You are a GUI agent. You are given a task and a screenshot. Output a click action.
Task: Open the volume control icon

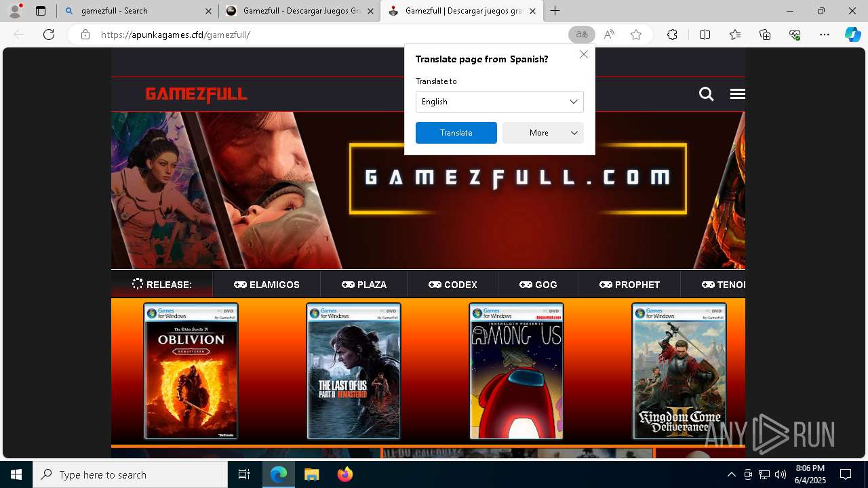pyautogui.click(x=781, y=474)
